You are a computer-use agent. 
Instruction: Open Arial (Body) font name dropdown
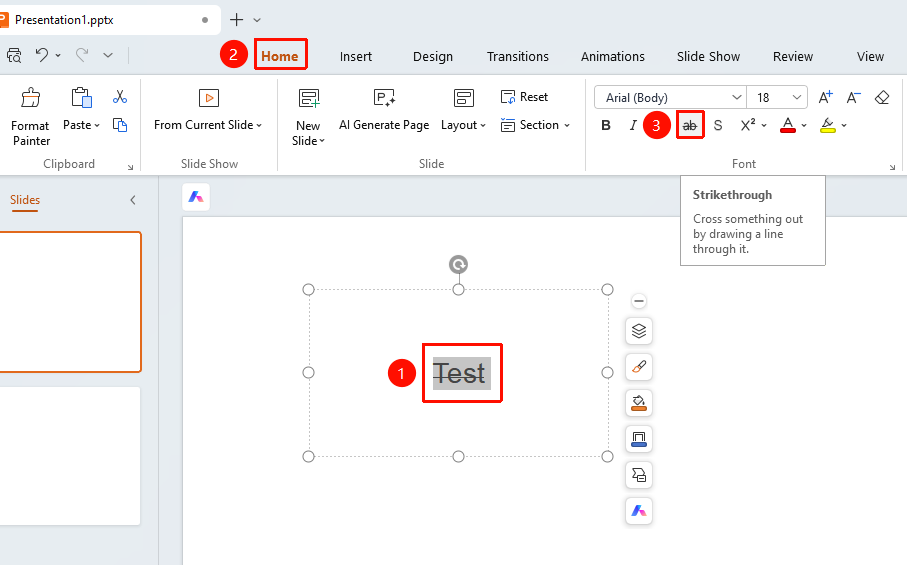[x=736, y=97]
